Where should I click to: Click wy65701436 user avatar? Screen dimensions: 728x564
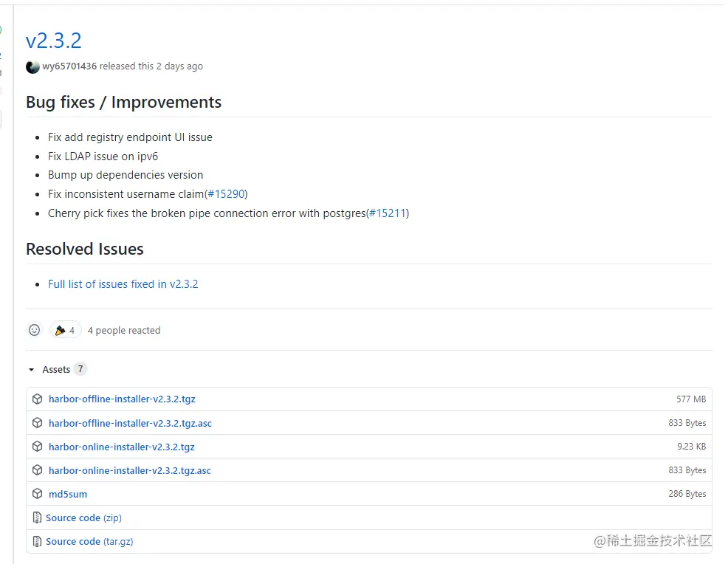[32, 67]
